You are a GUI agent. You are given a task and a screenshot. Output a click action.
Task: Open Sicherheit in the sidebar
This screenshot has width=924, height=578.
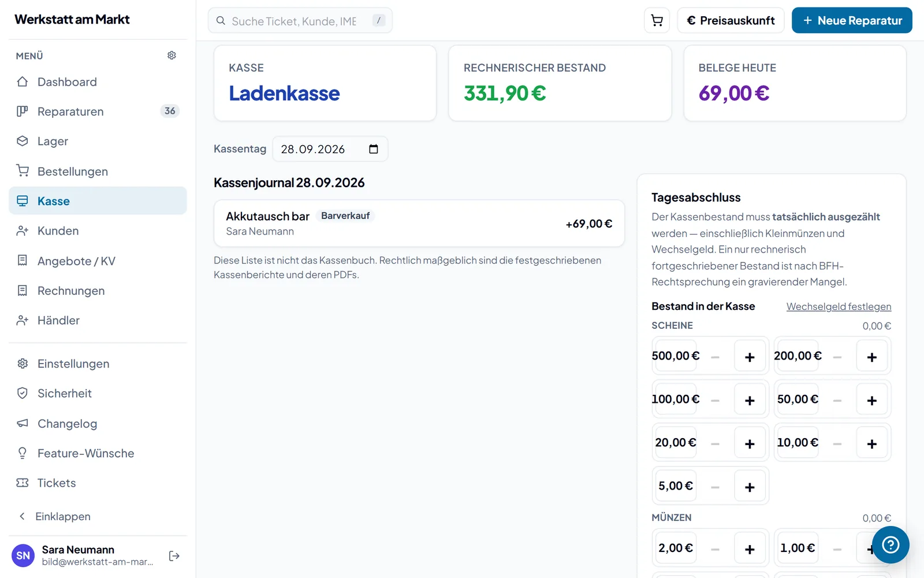(x=98, y=393)
